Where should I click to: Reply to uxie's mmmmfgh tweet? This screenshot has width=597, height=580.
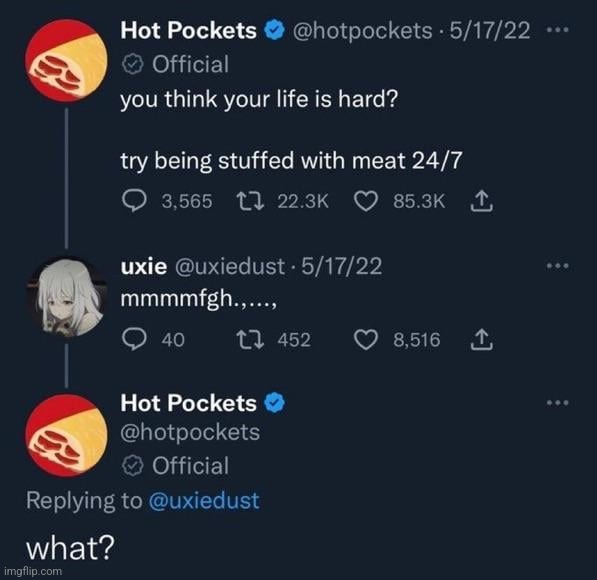coord(134,339)
